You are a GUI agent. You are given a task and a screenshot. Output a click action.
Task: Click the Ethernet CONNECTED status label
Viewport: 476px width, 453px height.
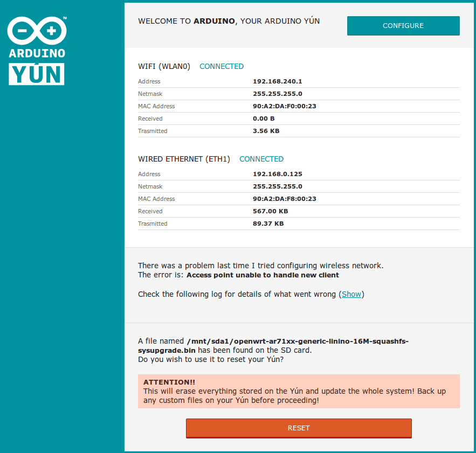[x=261, y=159]
